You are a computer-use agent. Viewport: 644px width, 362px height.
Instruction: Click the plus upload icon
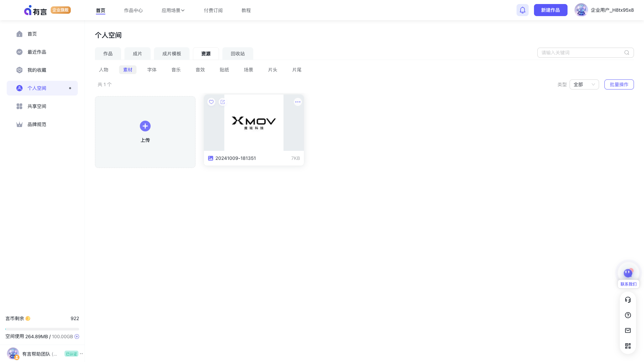pyautogui.click(x=145, y=126)
